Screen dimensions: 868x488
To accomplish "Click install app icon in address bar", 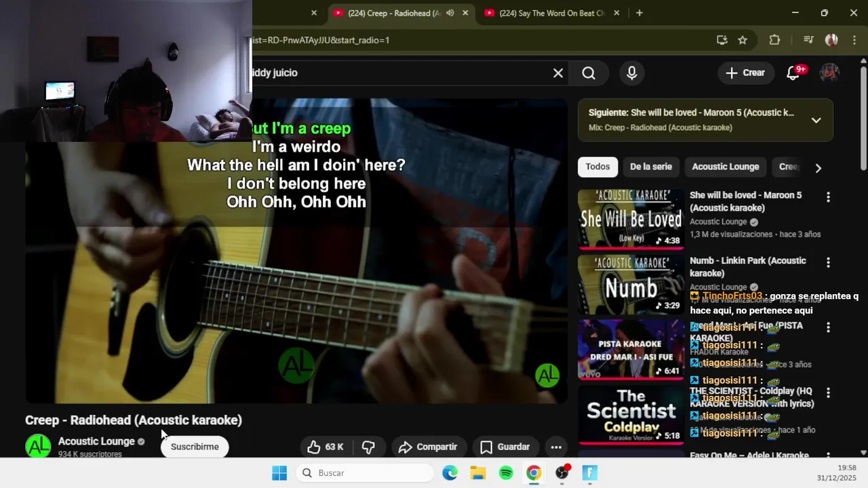I will tap(722, 40).
